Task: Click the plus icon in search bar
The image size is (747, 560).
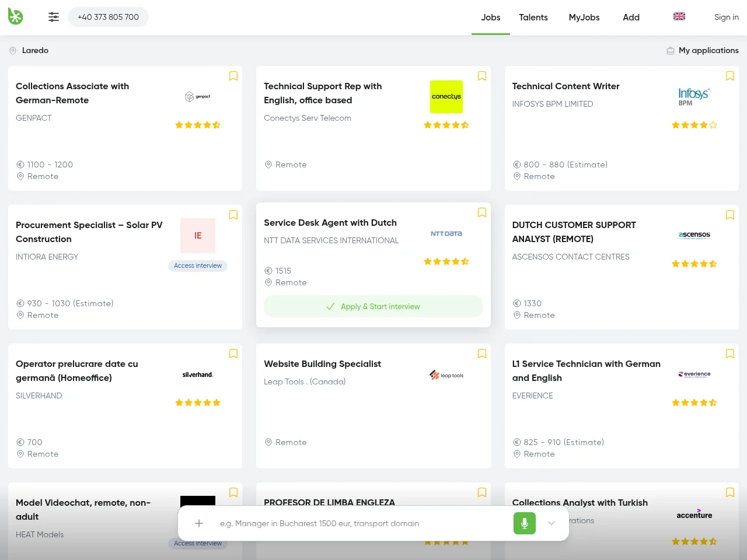Action: (199, 523)
